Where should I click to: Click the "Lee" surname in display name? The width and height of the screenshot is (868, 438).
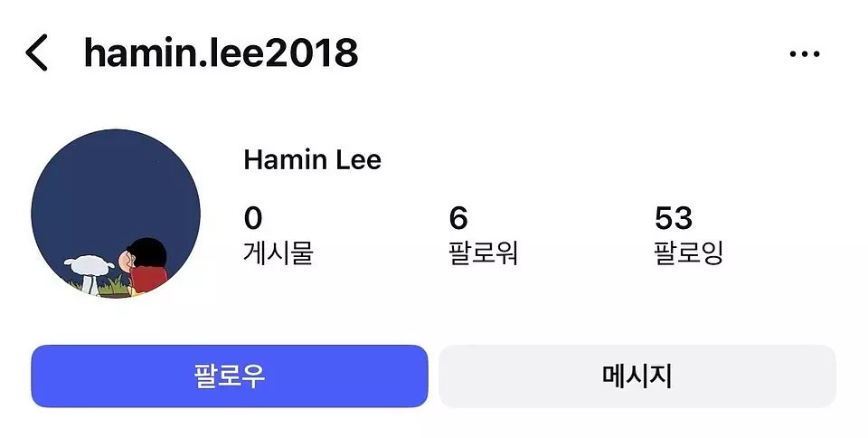coord(359,160)
